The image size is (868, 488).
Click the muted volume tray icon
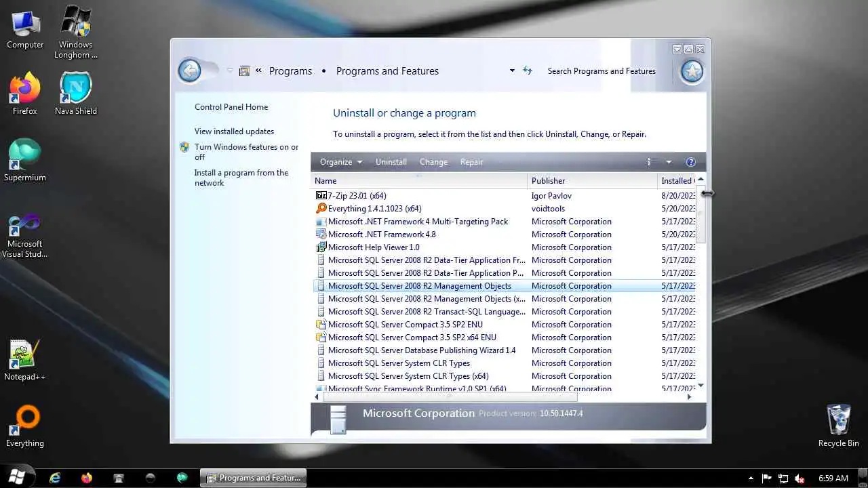point(800,479)
